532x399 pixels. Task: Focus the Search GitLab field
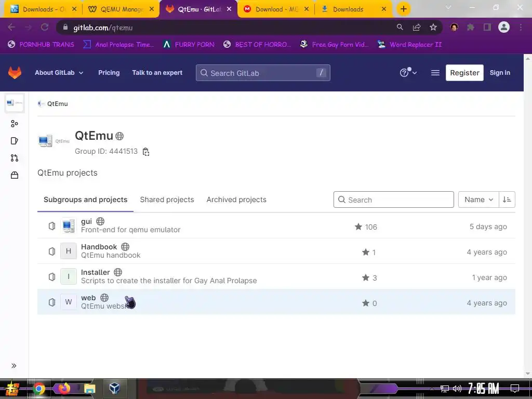262,73
